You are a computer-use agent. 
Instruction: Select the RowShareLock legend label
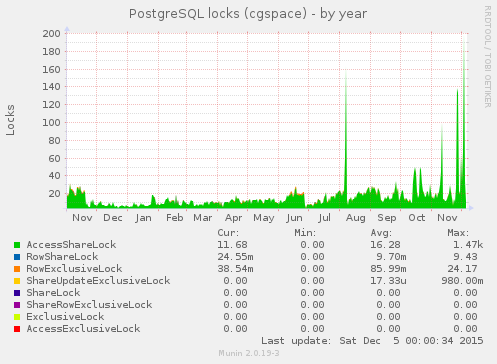[x=62, y=257]
